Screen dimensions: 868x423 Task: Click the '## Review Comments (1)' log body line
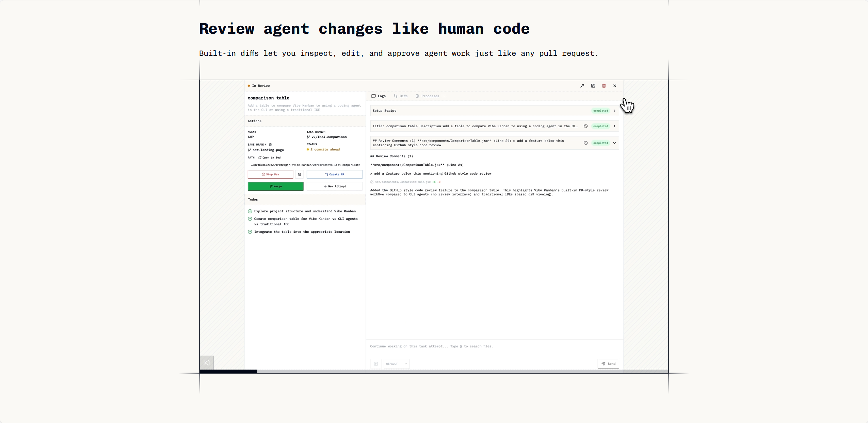pyautogui.click(x=391, y=156)
